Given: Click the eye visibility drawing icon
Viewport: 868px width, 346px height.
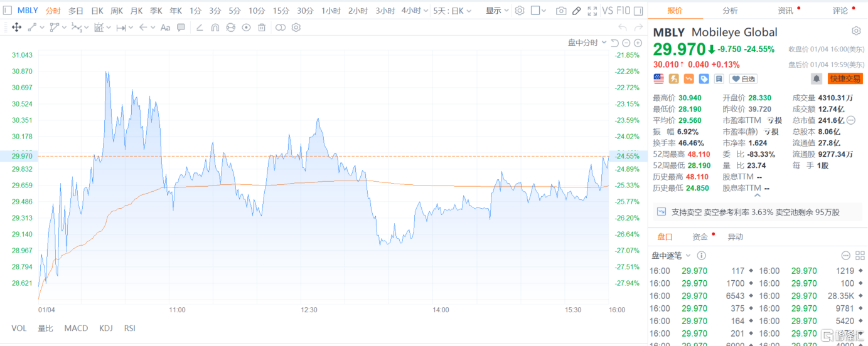Looking at the screenshot, I should tap(246, 28).
